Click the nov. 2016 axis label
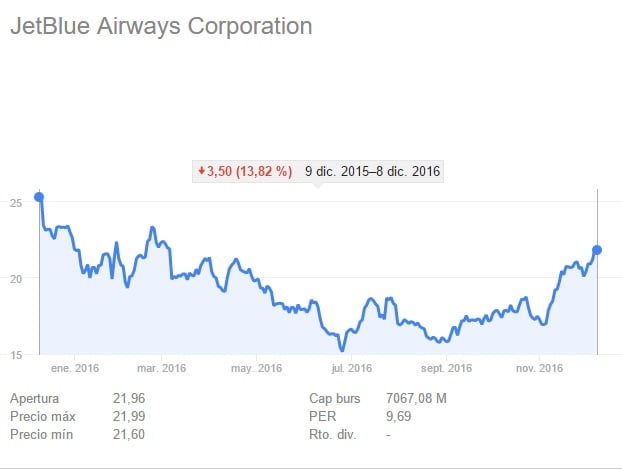Screen dimensions: 622x469 coord(539,369)
